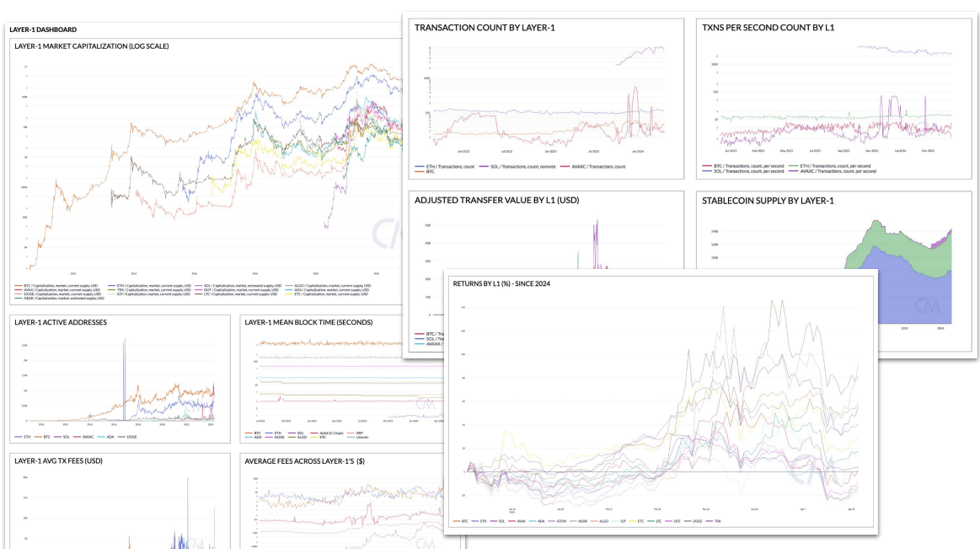Click Returns by L1 (%) - Since 2024 title
The width and height of the screenshot is (980, 549).
pyautogui.click(x=501, y=283)
